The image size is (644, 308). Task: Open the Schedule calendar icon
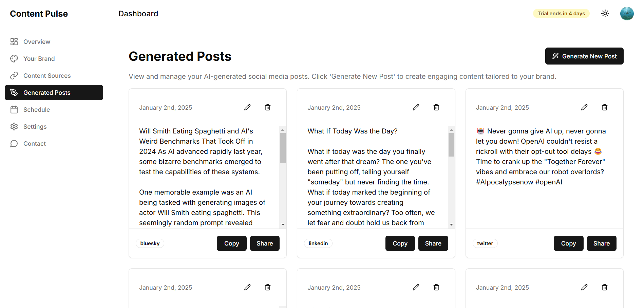click(14, 109)
